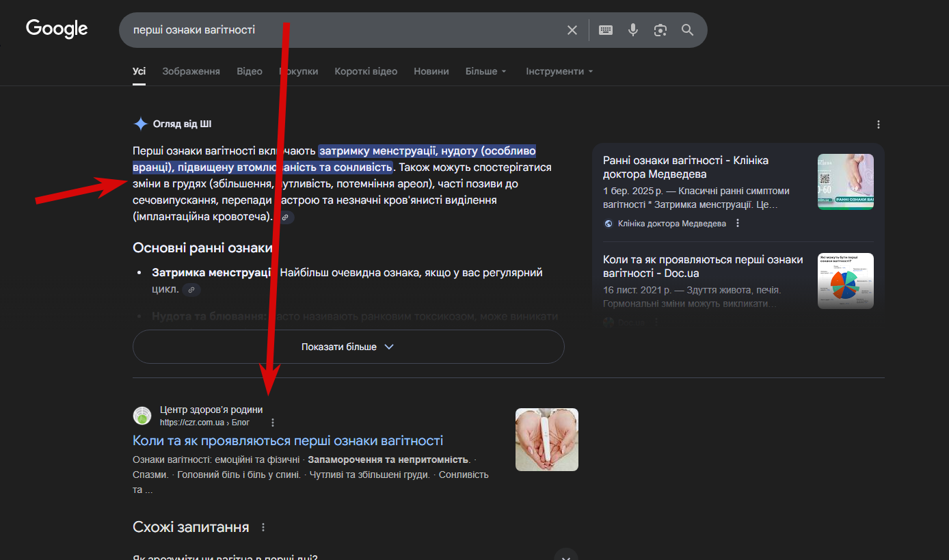Click the AI sparkle icon near Огляд від ШІ

tap(140, 124)
